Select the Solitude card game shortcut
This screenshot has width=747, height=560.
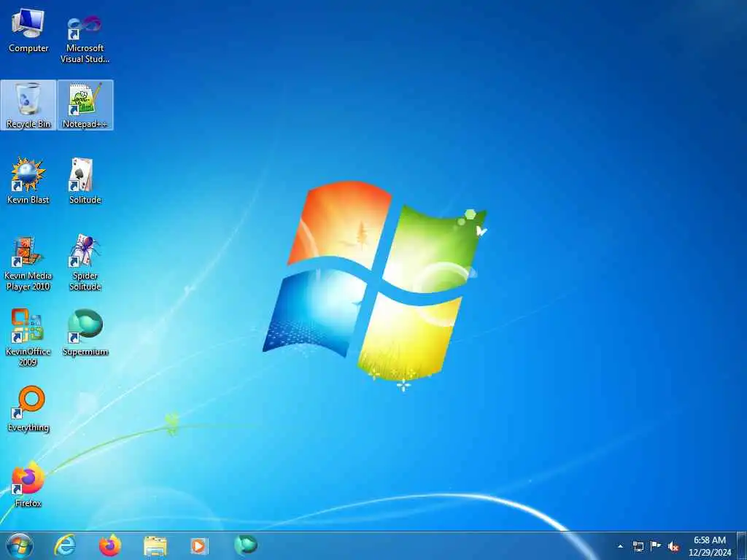point(85,181)
